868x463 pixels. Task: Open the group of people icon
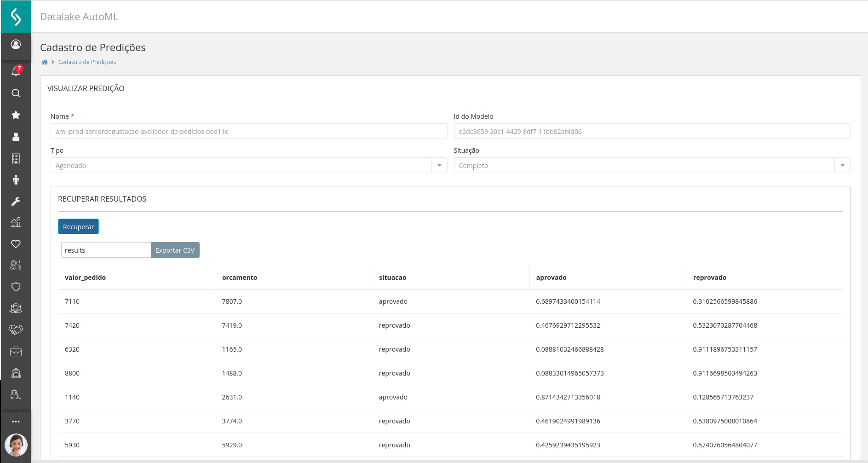[x=16, y=308]
